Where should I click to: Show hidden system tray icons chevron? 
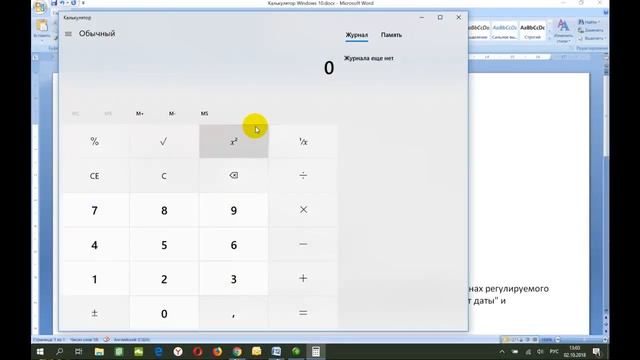click(x=502, y=351)
